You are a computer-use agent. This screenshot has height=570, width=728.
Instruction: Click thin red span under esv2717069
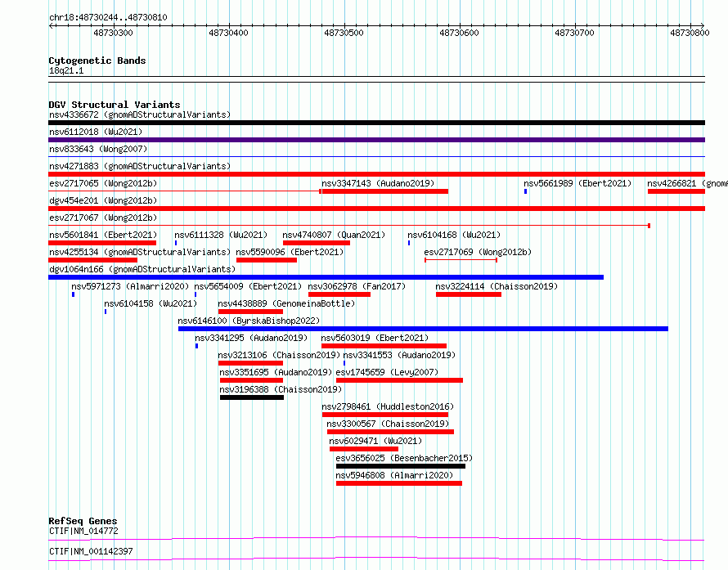coord(461,260)
